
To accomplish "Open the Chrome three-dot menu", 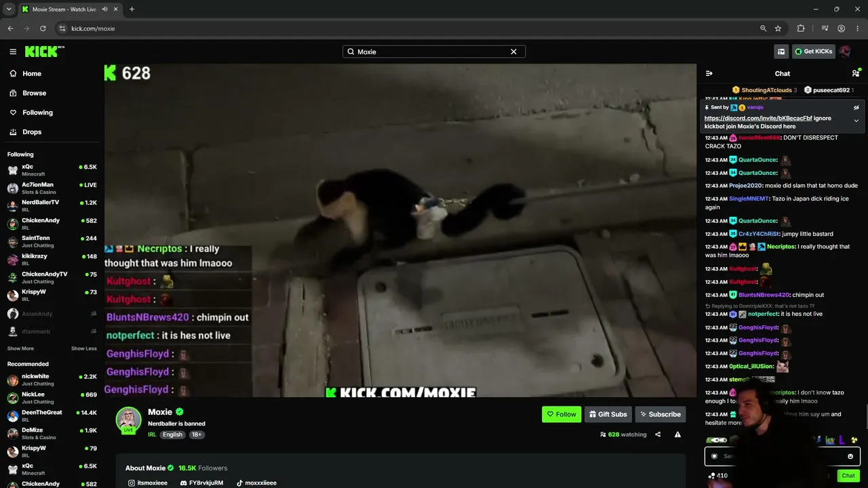I will click(x=857, y=28).
